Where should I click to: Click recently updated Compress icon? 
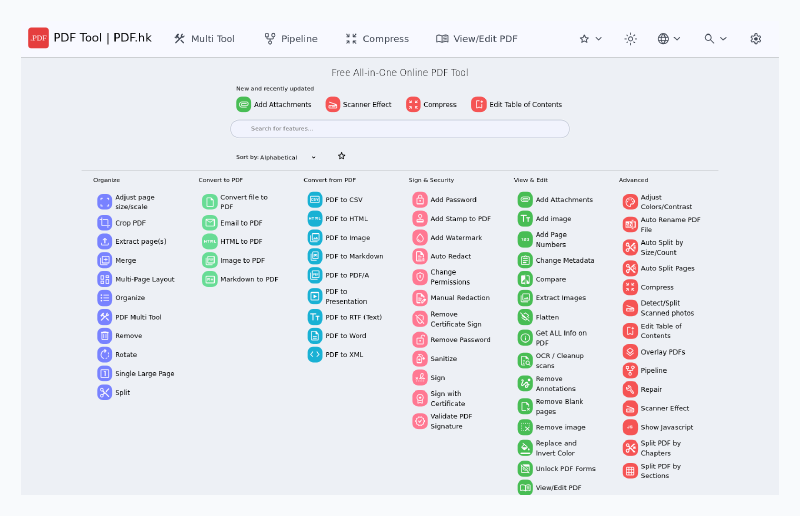[x=413, y=105]
